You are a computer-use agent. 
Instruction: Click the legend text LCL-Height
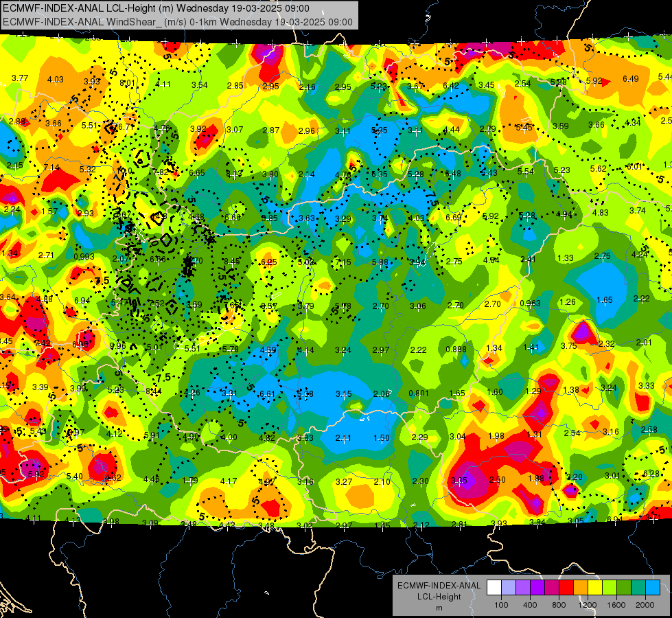coord(439,597)
